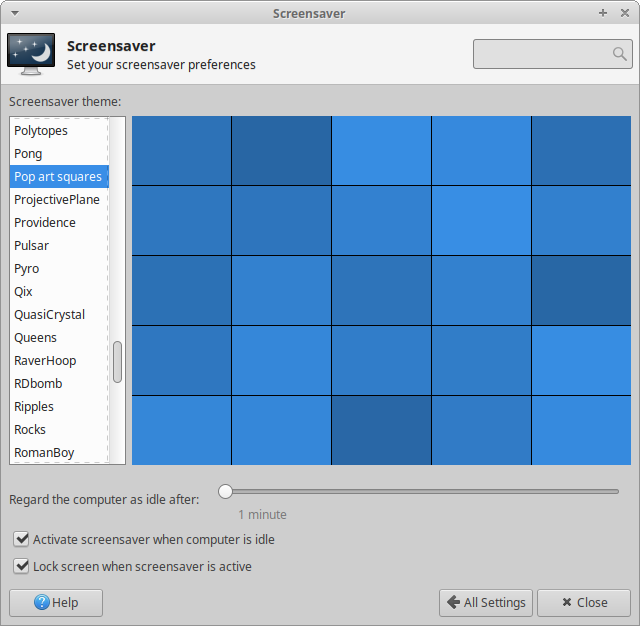The height and width of the screenshot is (626, 640).
Task: Click the Screensaver monitor moon icon
Action: point(31,54)
